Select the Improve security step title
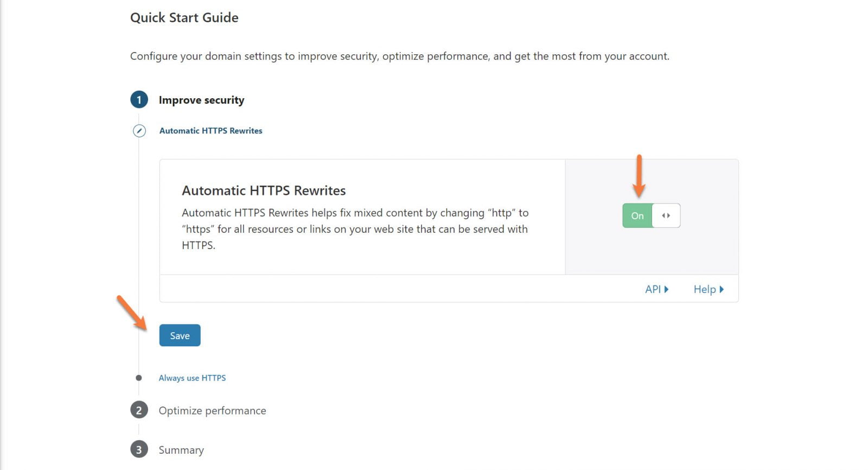Image resolution: width=868 pixels, height=470 pixels. point(201,100)
